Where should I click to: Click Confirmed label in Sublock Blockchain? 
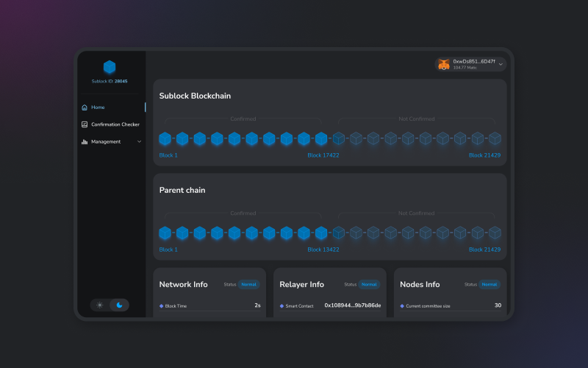click(243, 118)
